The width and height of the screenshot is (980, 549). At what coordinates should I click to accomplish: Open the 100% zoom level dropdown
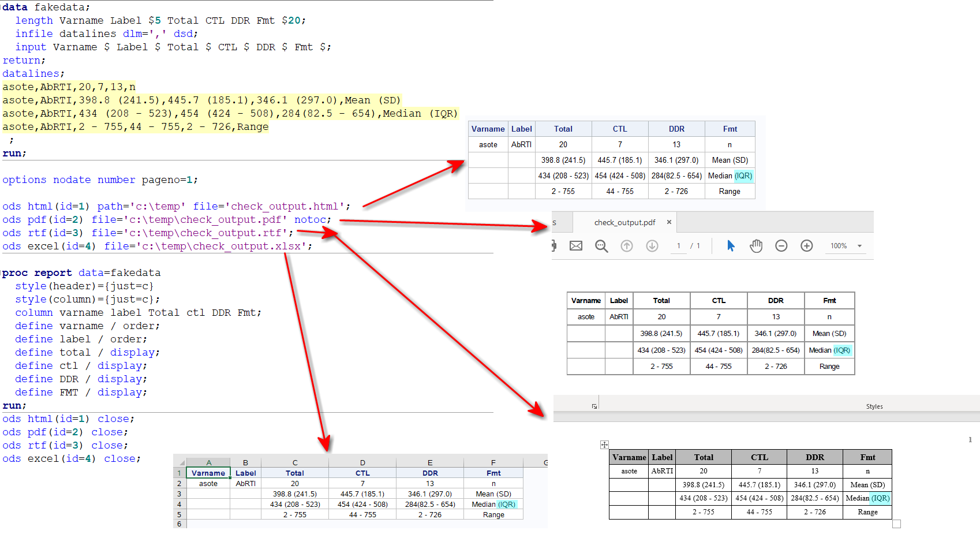click(x=859, y=246)
